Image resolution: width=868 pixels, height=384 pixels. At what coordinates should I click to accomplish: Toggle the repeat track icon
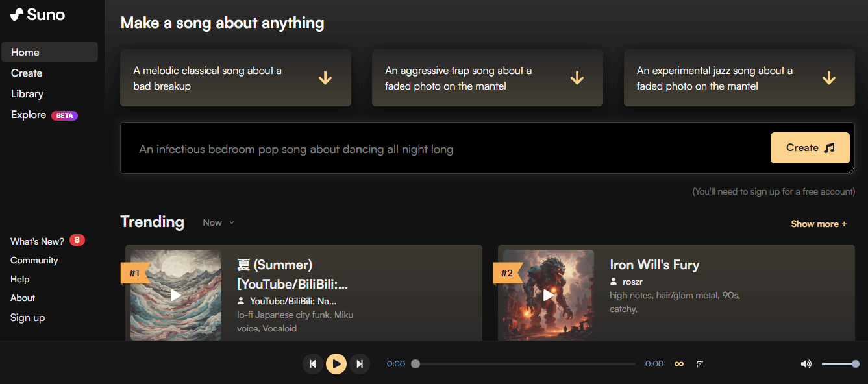point(700,364)
